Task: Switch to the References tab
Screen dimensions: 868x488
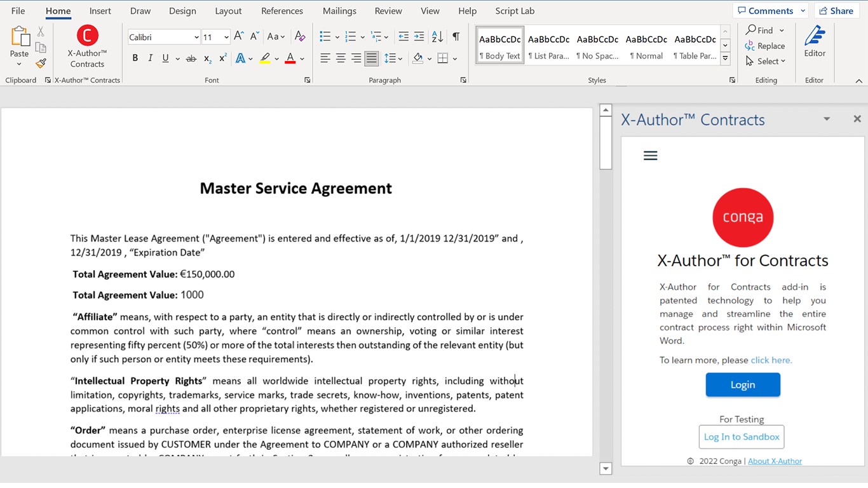Action: pos(282,11)
